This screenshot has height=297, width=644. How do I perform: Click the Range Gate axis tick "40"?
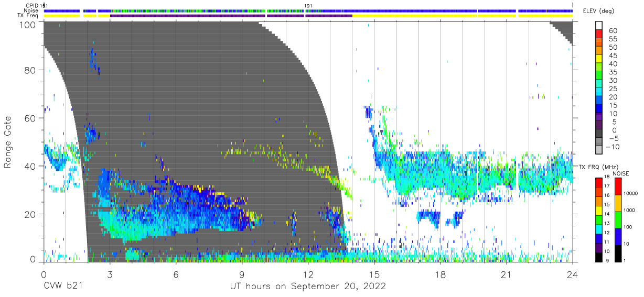pos(30,166)
